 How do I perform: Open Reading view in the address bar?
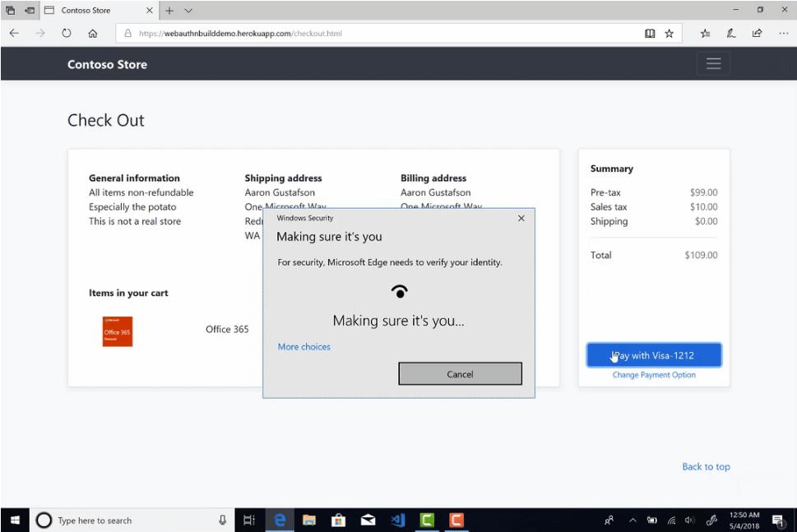(x=650, y=34)
